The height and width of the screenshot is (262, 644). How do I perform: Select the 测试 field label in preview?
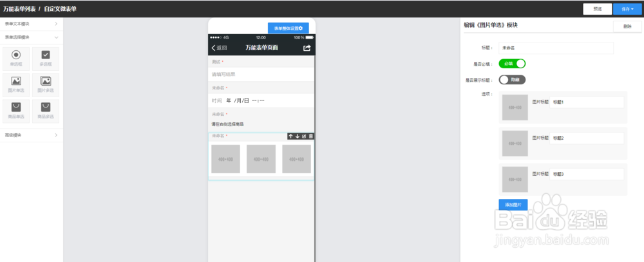click(x=216, y=62)
